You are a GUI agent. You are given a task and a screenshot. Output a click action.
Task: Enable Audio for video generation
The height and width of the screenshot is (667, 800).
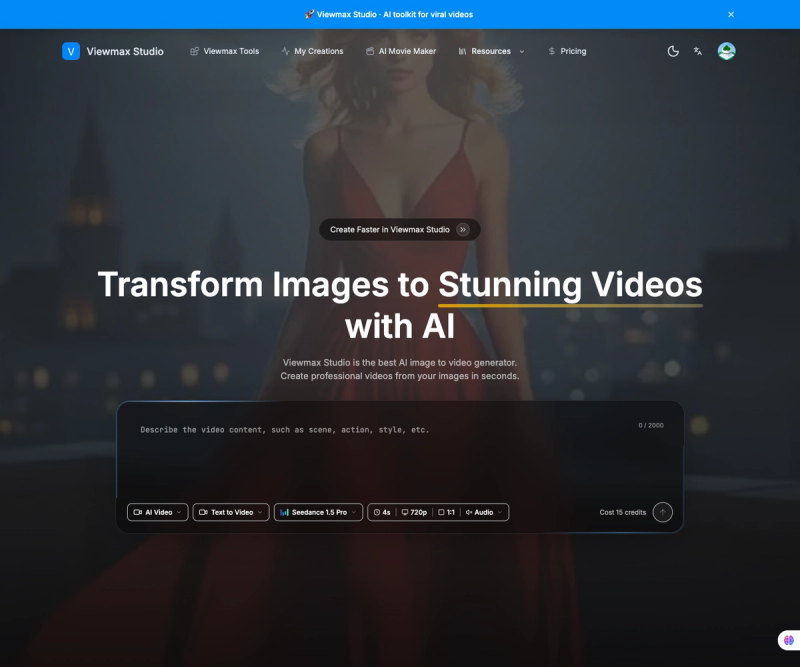[483, 512]
